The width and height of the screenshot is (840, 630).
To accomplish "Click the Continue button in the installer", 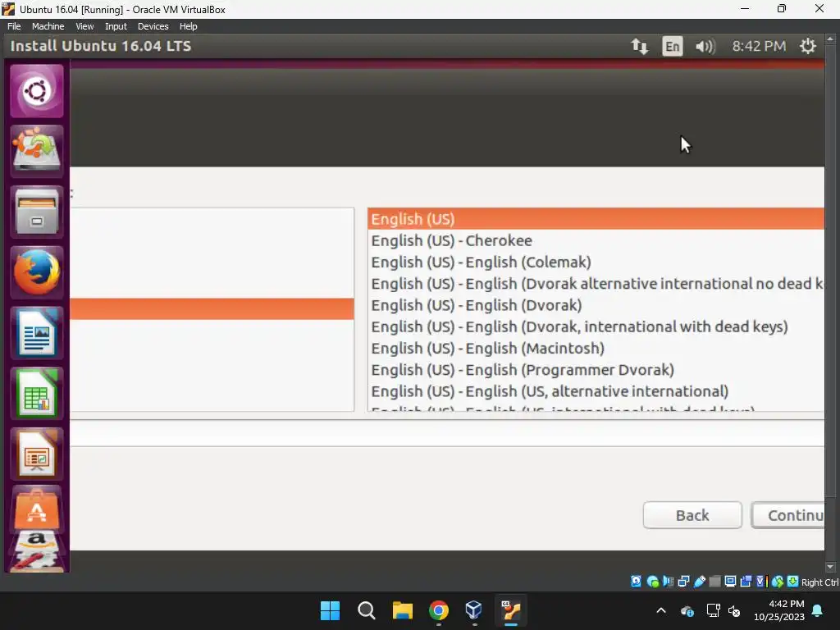I will point(787,515).
